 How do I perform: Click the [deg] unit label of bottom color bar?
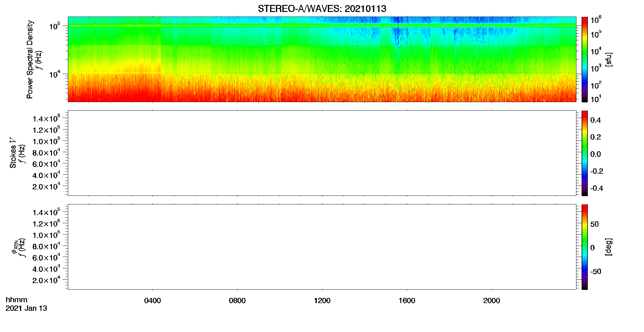click(x=608, y=247)
